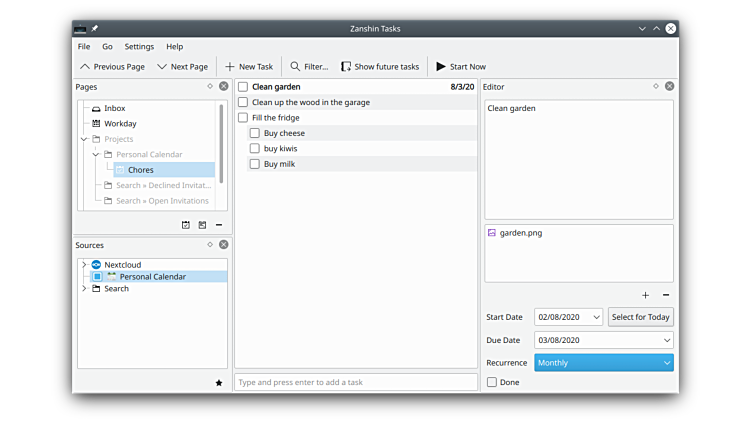The image size is (752, 423).
Task: Tick the Done checkbox in Editor
Action: pos(492,382)
